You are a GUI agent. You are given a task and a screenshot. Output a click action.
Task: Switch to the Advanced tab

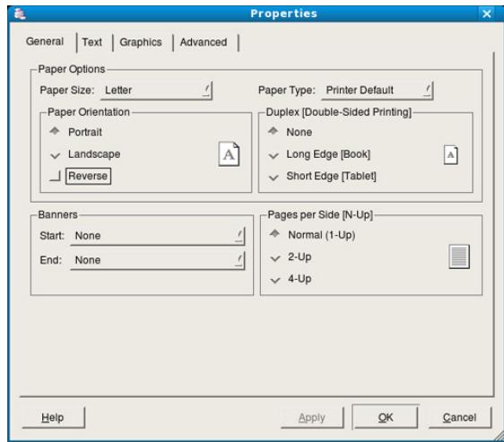(204, 42)
